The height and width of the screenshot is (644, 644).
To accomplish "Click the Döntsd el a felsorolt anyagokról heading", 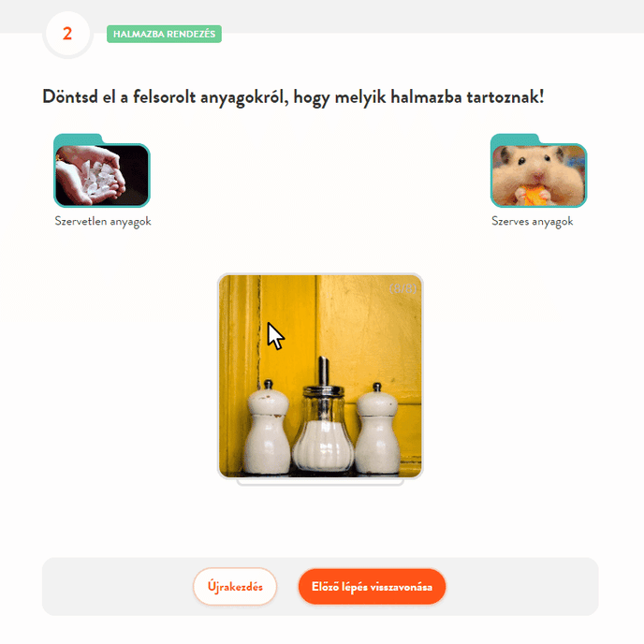I will coord(293,97).
